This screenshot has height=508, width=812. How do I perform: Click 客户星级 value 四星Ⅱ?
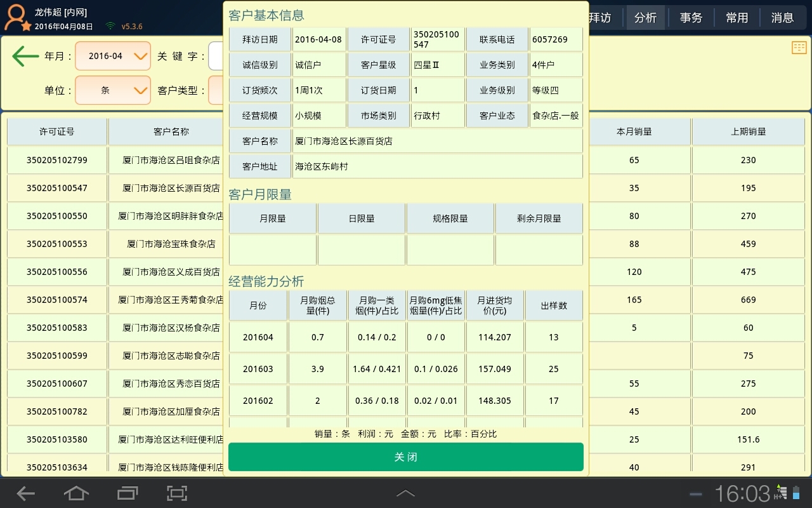(427, 65)
